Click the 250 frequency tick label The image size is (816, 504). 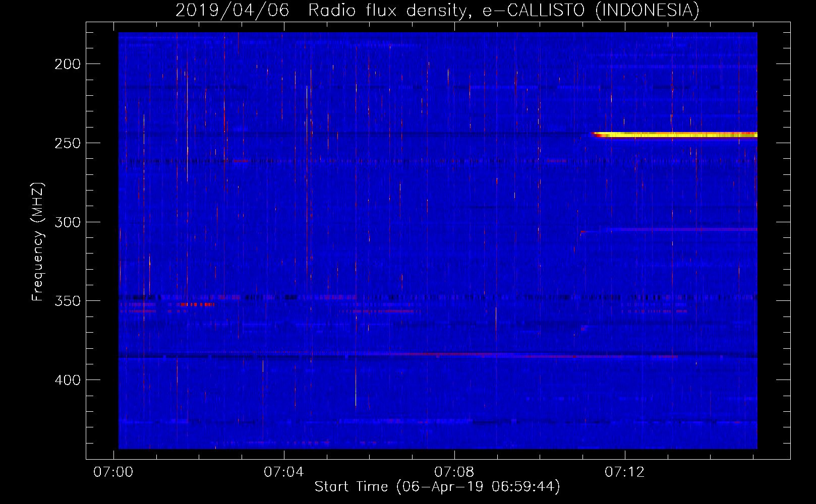68,143
